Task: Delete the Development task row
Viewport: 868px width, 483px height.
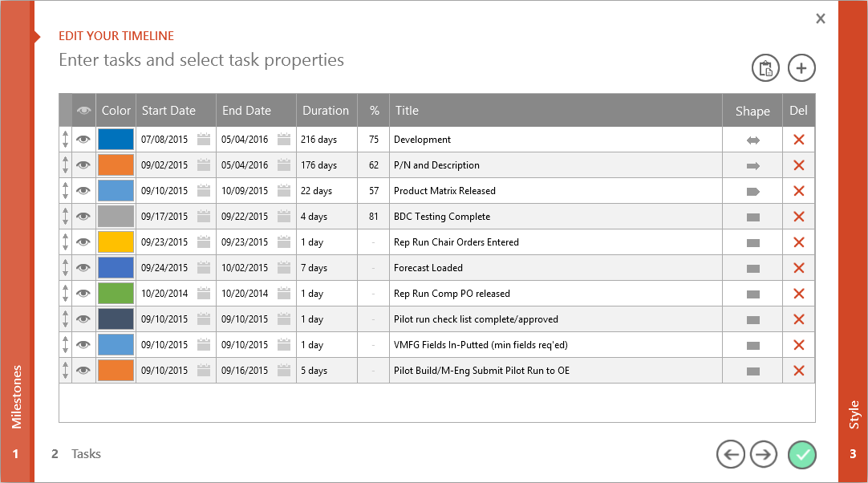Action: click(x=798, y=140)
